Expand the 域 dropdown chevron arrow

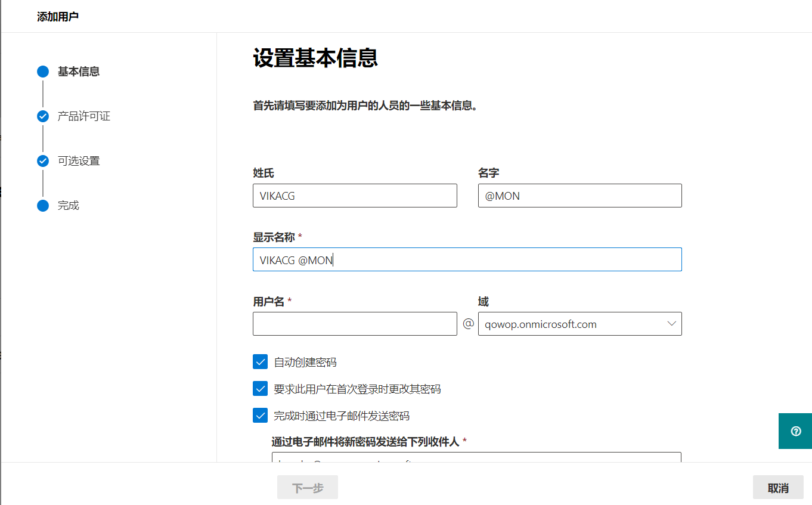[671, 324]
